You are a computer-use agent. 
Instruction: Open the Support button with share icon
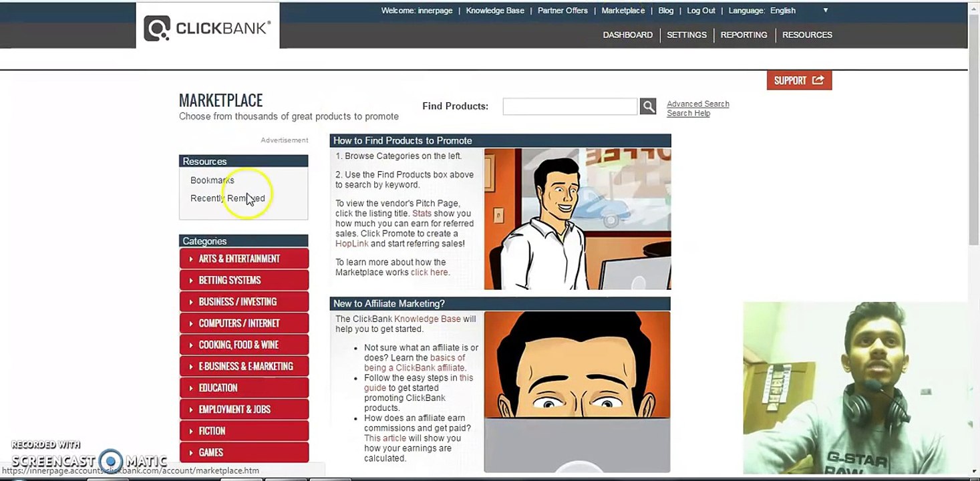pyautogui.click(x=799, y=80)
